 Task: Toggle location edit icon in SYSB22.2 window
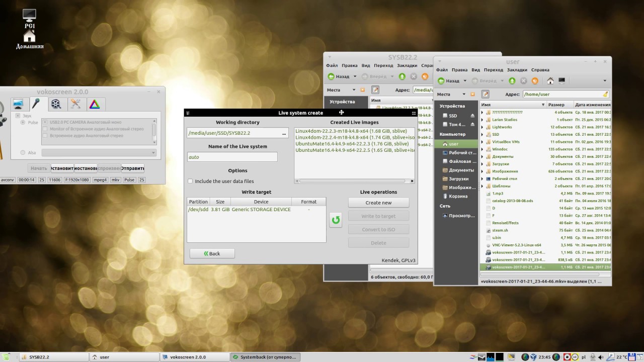[375, 89]
